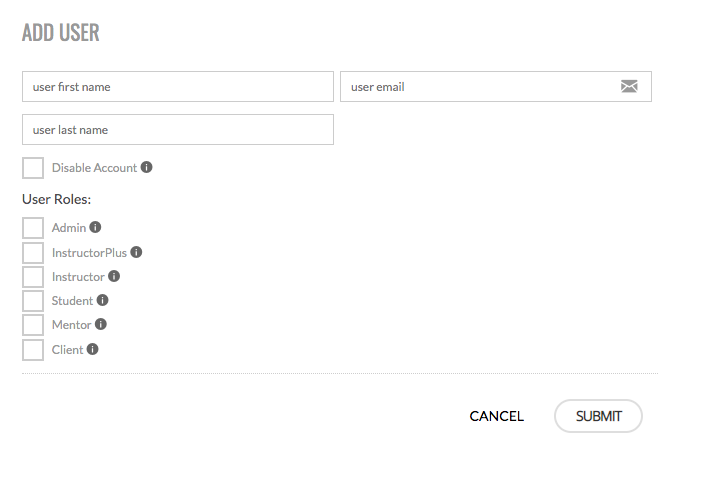Viewport: 717px width, 479px height.
Task: Click into the user email field
Action: coord(480,87)
